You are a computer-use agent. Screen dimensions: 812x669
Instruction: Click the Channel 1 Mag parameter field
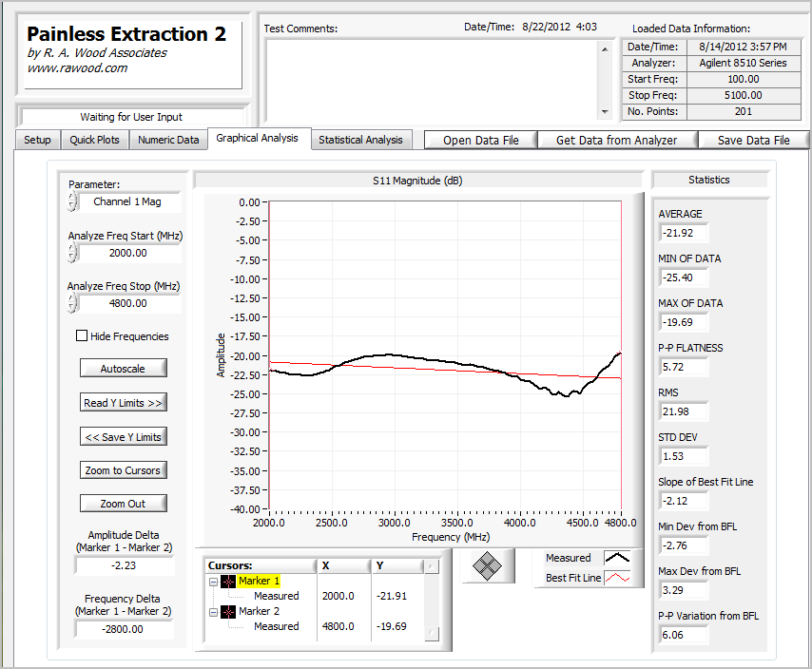click(130, 201)
